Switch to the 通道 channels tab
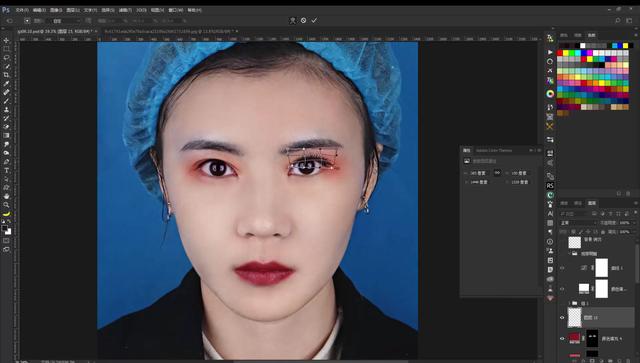The width and height of the screenshot is (640, 363). 564,203
